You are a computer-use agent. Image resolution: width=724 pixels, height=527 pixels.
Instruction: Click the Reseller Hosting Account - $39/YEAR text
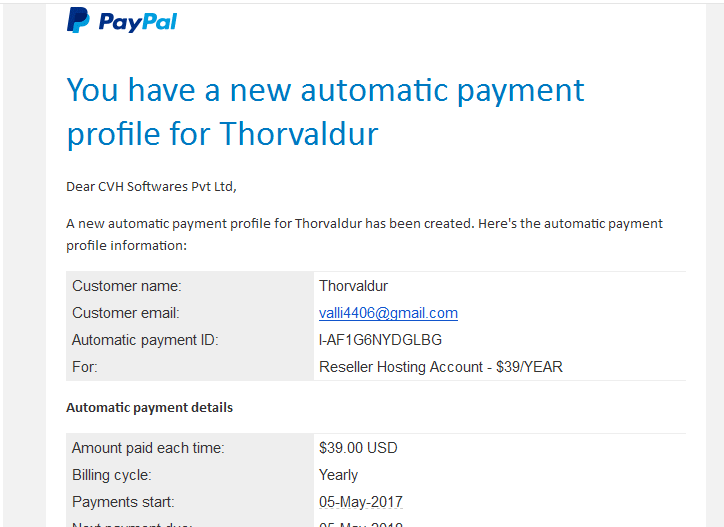440,367
